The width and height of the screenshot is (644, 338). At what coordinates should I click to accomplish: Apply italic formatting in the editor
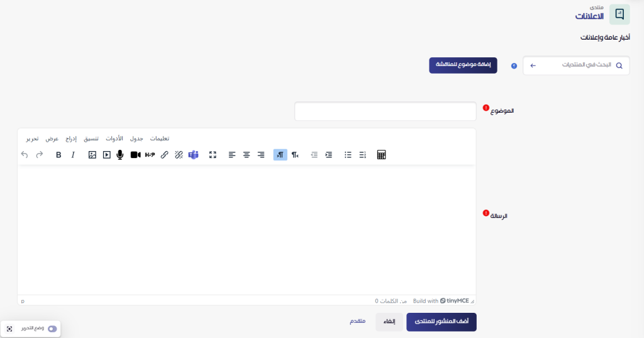[73, 155]
